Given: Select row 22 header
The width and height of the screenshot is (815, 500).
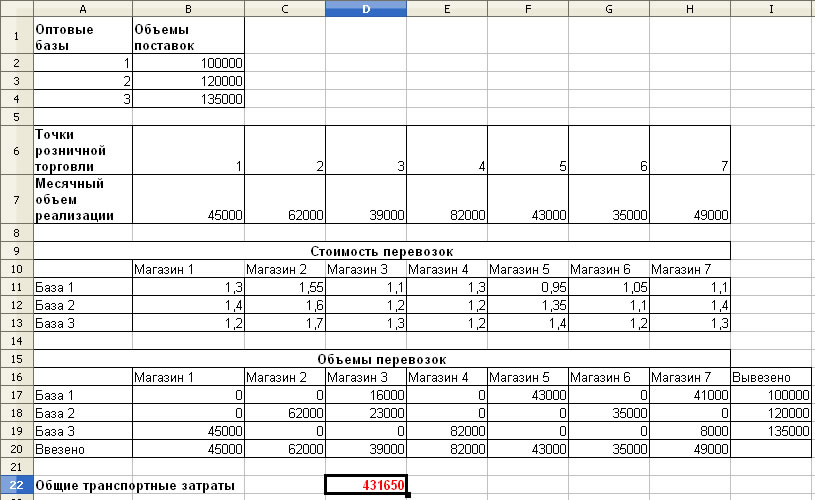Looking at the screenshot, I should (17, 485).
